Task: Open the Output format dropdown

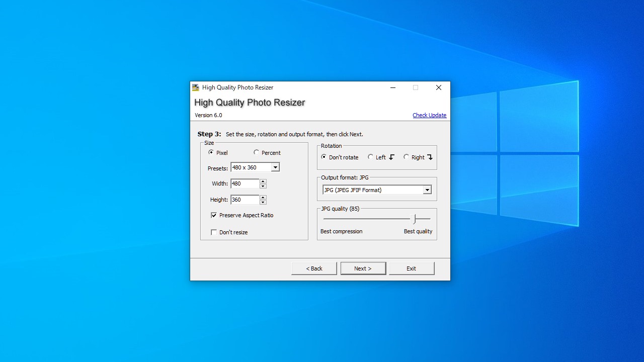Action: click(x=427, y=190)
